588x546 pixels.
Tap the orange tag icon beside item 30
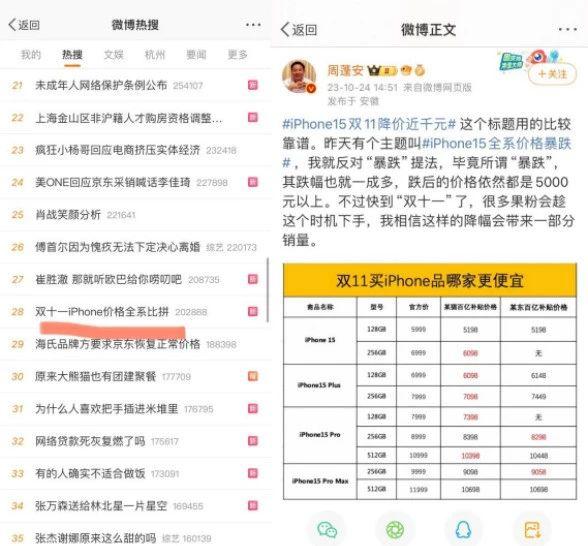(x=253, y=376)
